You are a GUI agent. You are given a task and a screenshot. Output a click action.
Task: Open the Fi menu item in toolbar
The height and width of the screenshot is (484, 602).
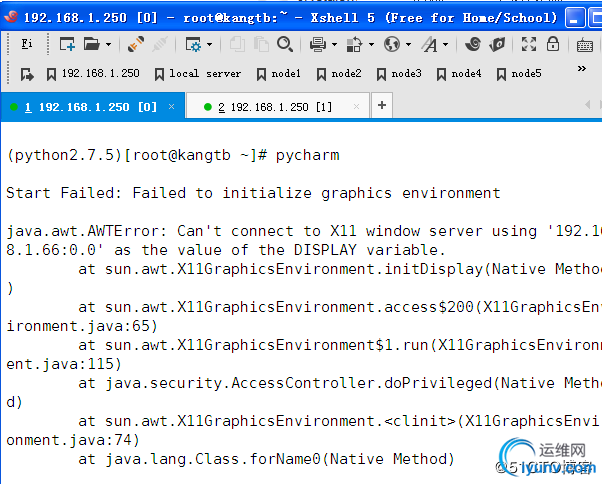pyautogui.click(x=26, y=44)
